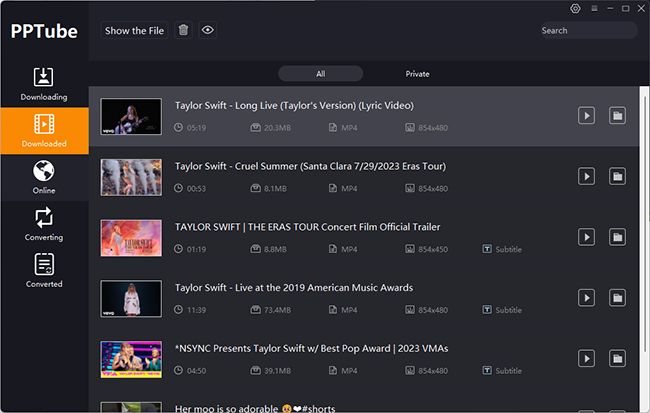
Task: Open the Downloading section
Action: click(44, 84)
